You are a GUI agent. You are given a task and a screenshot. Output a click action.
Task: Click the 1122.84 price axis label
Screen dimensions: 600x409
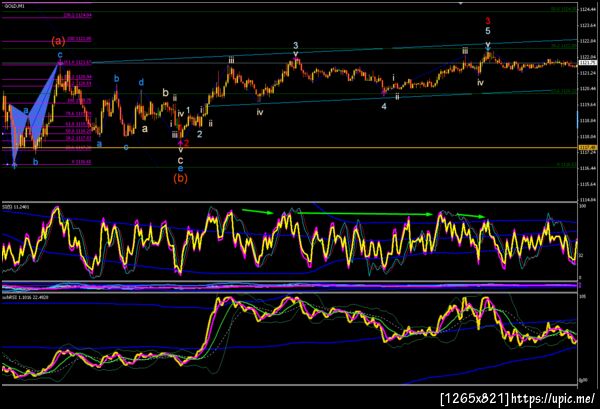coord(588,41)
